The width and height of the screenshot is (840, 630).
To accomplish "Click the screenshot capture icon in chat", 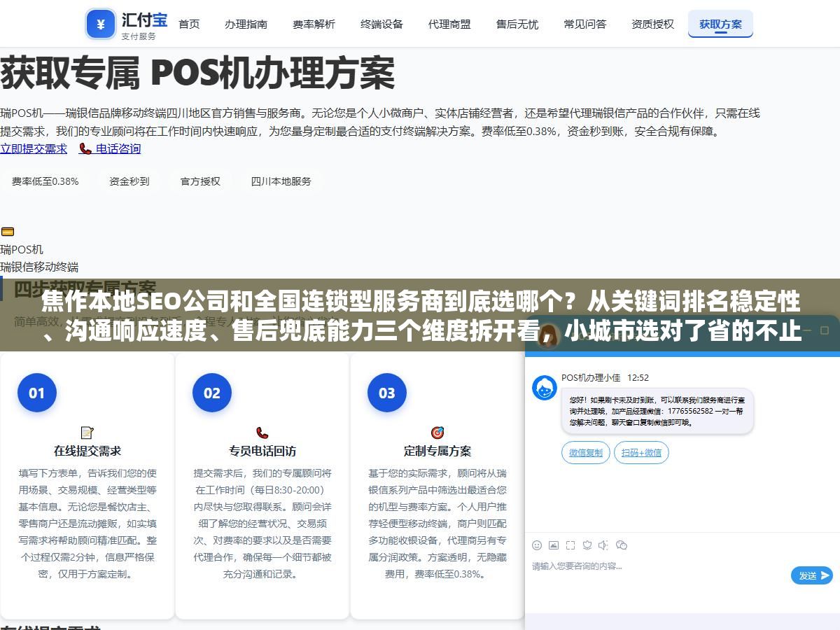I will tap(570, 545).
